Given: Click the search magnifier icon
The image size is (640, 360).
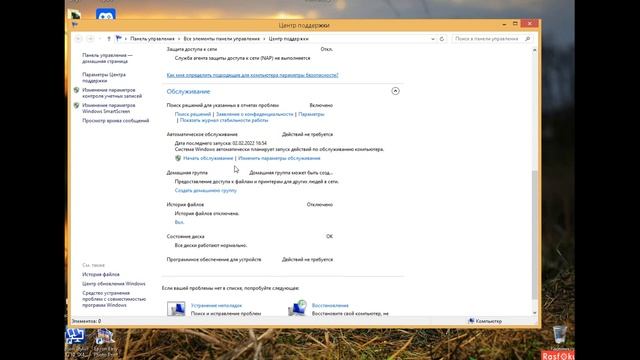Looking at the screenshot, I should [527, 39].
